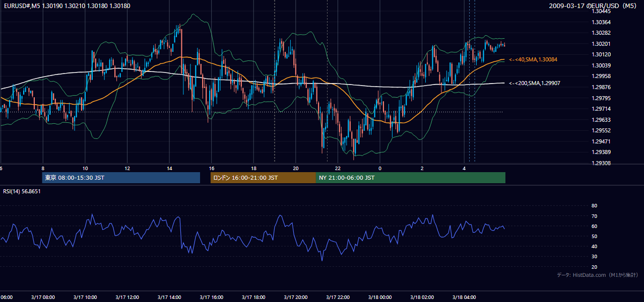
Task: Click price level 1.30039 on the axis
Action: click(602, 65)
